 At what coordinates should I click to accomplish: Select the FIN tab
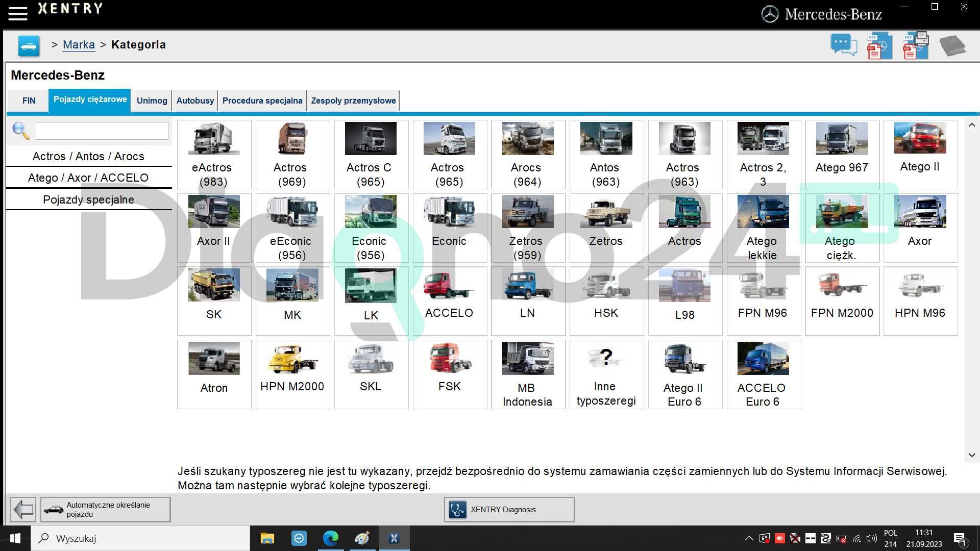point(28,99)
